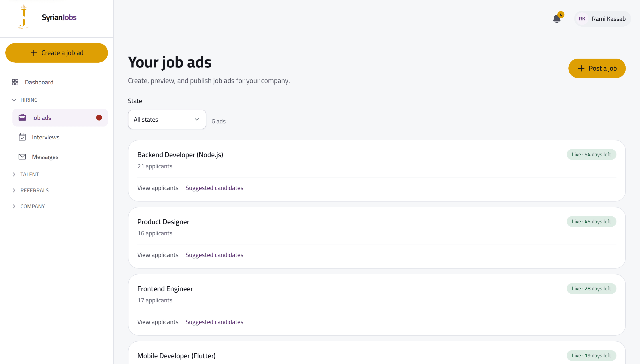640x364 pixels.
Task: Click the Live · 19 days left badge
Action: click(591, 356)
